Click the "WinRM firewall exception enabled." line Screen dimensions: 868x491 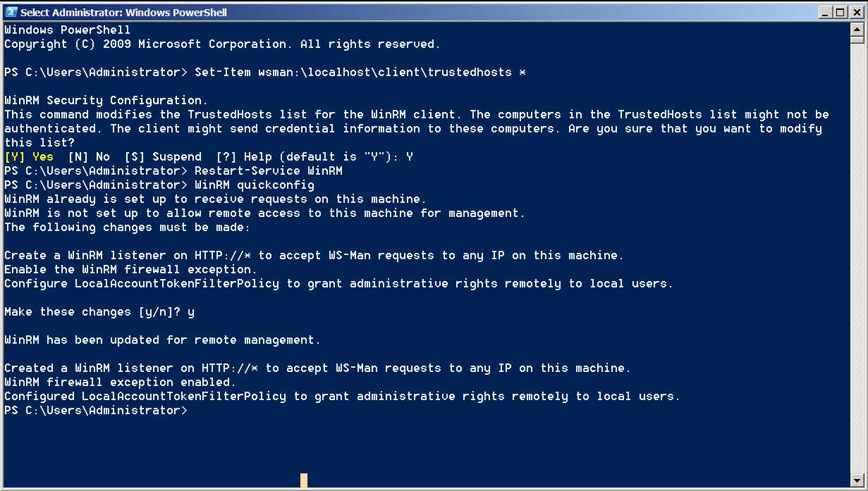[119, 383]
